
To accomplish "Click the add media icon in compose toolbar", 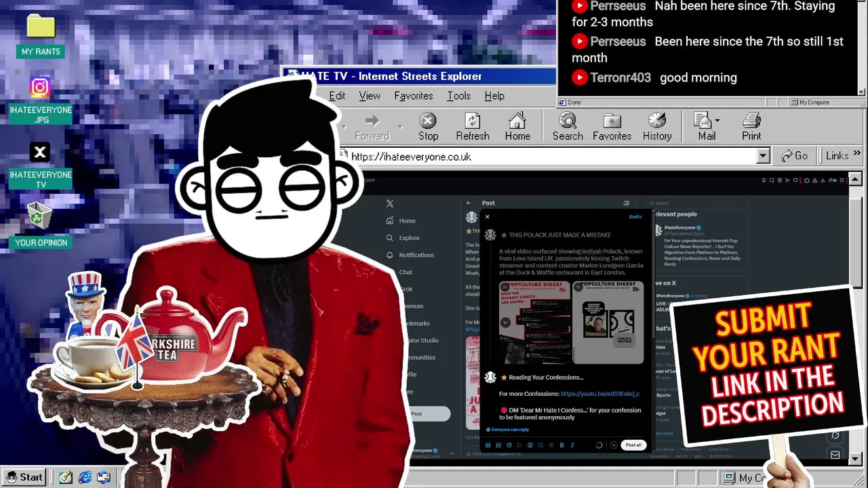I will point(488,445).
